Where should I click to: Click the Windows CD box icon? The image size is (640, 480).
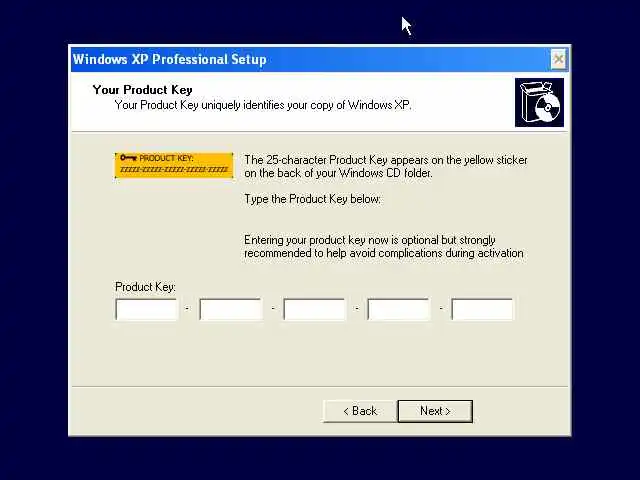coord(539,102)
